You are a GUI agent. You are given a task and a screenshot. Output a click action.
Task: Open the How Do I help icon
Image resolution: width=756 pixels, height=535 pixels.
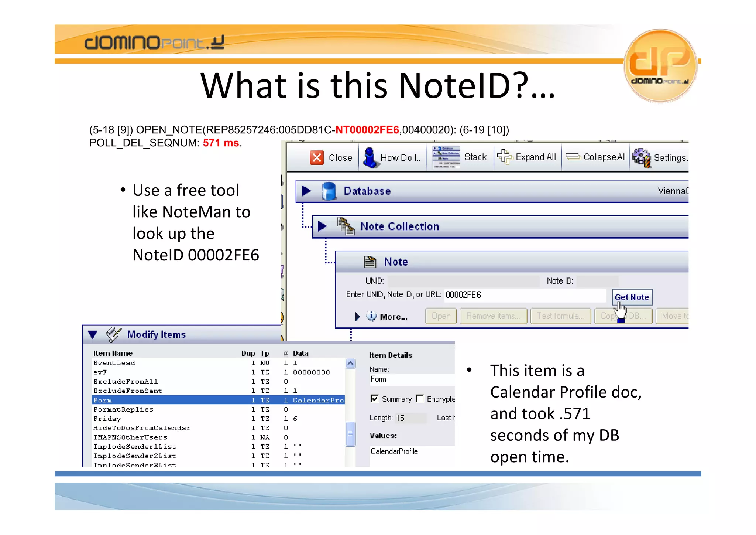coord(370,157)
